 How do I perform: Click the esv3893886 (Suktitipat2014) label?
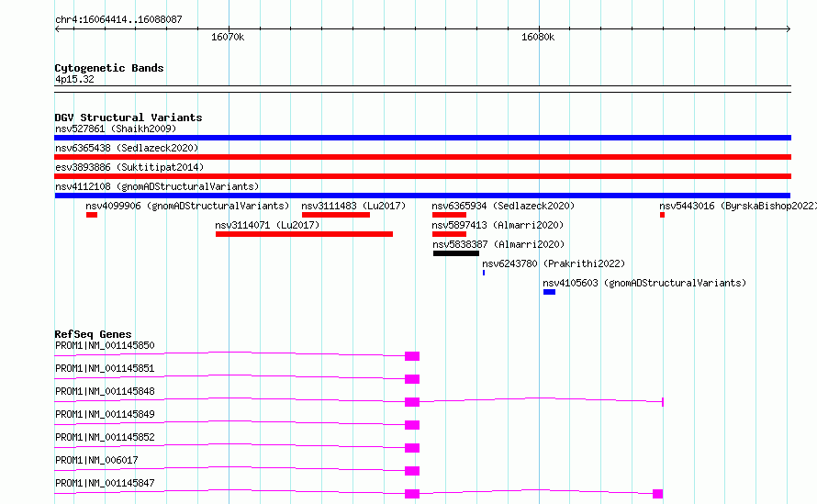129,167
